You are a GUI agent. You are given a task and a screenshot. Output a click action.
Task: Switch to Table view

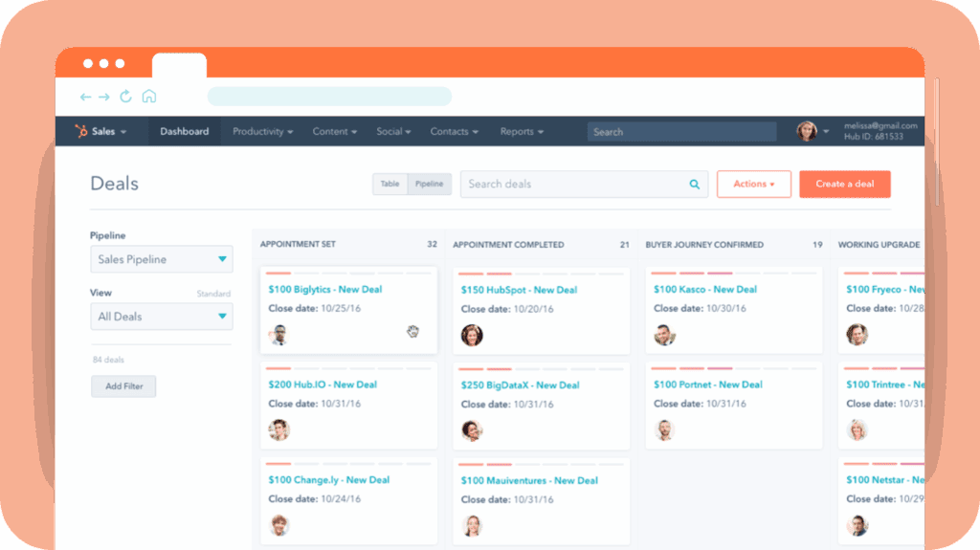(390, 185)
